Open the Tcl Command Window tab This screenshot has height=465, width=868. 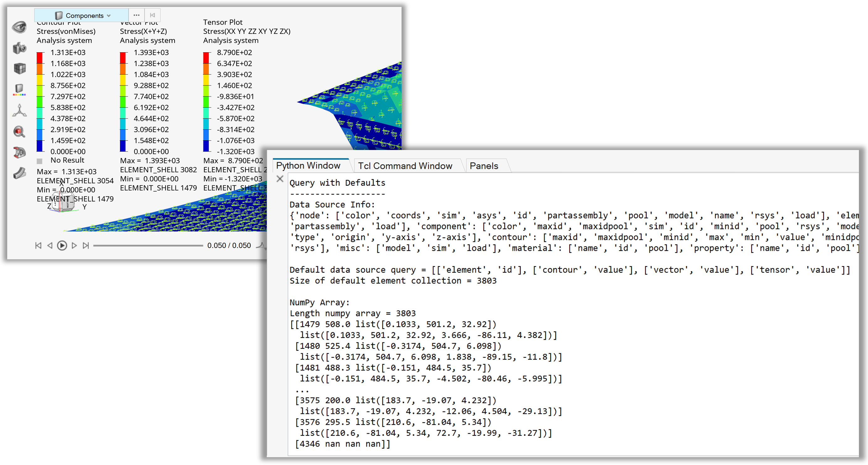[405, 166]
